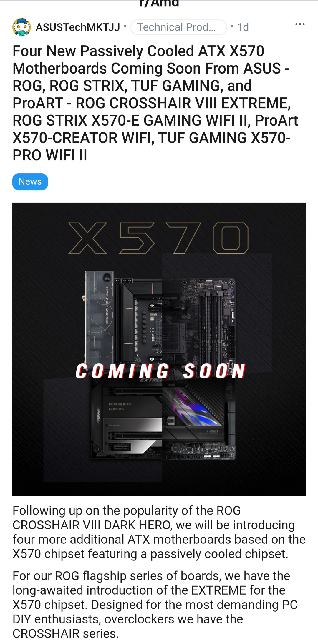Open the post title about X570 motherboards
This screenshot has width=318, height=644.
click(155, 103)
